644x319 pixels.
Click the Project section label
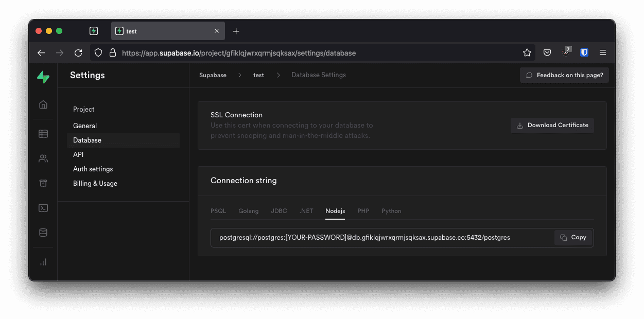click(84, 109)
